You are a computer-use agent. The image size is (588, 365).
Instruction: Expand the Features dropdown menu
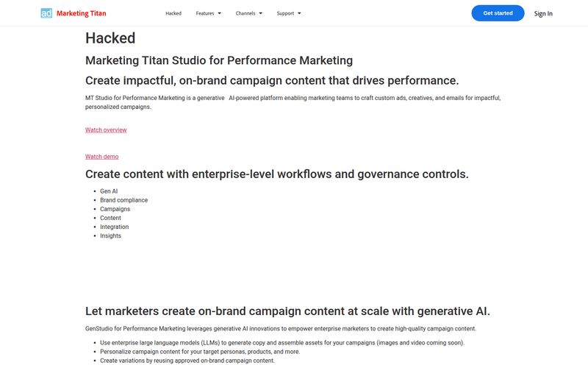[209, 13]
